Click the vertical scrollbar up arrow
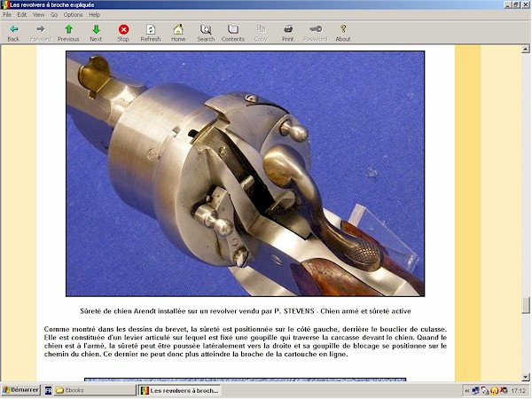This screenshot has width=532, height=399. click(x=526, y=50)
